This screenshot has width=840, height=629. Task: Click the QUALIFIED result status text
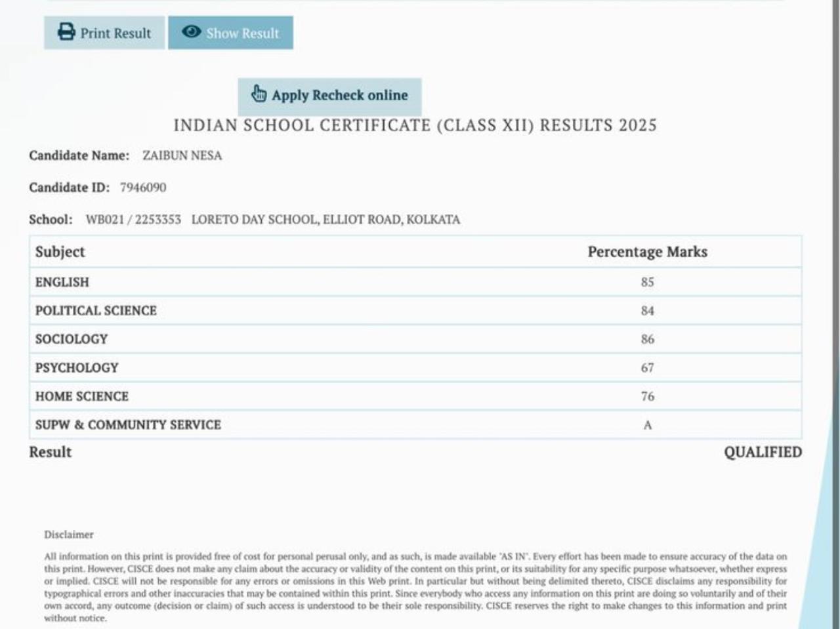(x=762, y=452)
